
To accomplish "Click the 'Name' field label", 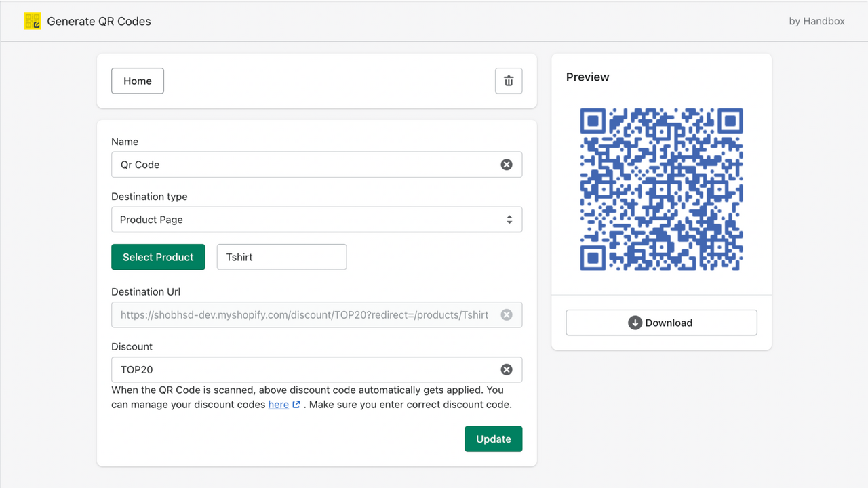I will pyautogui.click(x=125, y=142).
